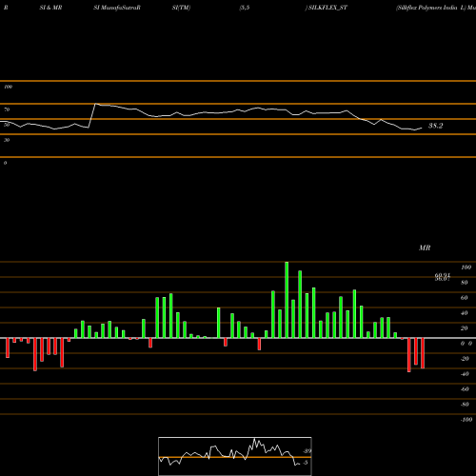
Task: Click the 50 label on the RSI axis
Action: (x=7, y=125)
